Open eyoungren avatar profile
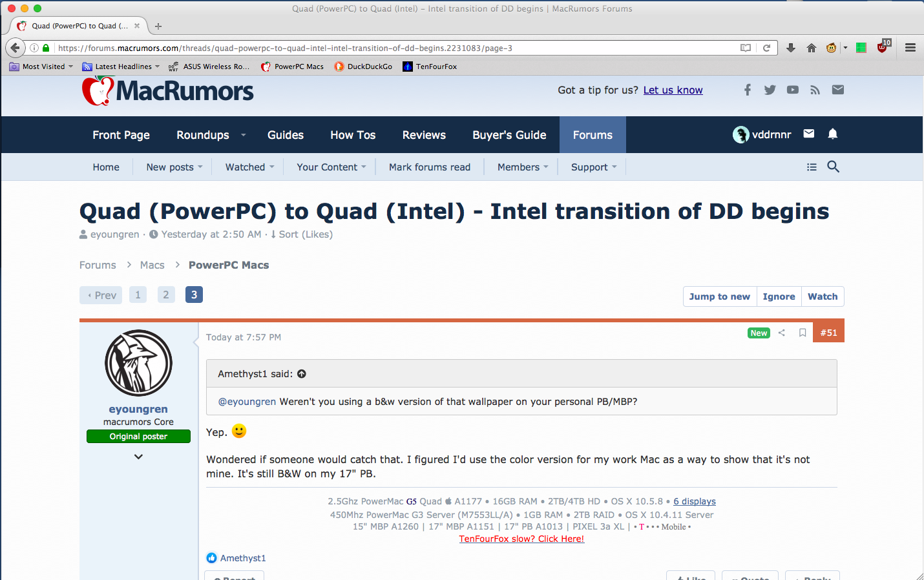This screenshot has height=580, width=924. coord(138,363)
